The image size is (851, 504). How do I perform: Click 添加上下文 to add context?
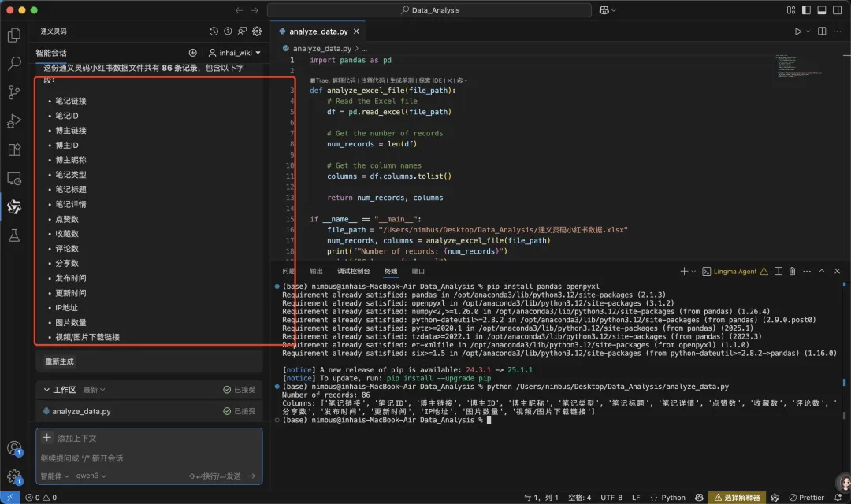(x=76, y=438)
